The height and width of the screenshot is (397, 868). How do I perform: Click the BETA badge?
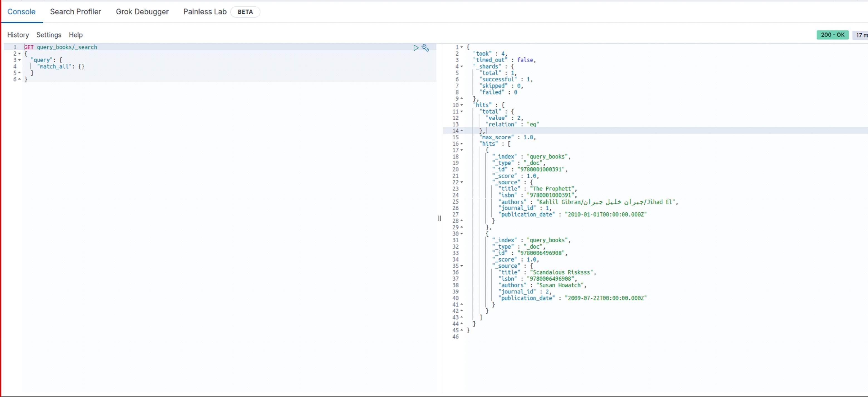[245, 12]
